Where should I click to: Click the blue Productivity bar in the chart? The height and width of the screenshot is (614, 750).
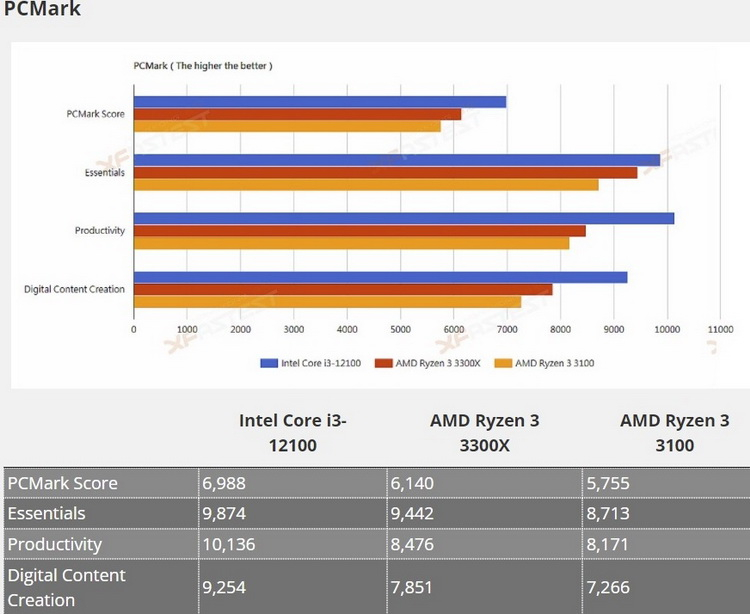click(403, 218)
